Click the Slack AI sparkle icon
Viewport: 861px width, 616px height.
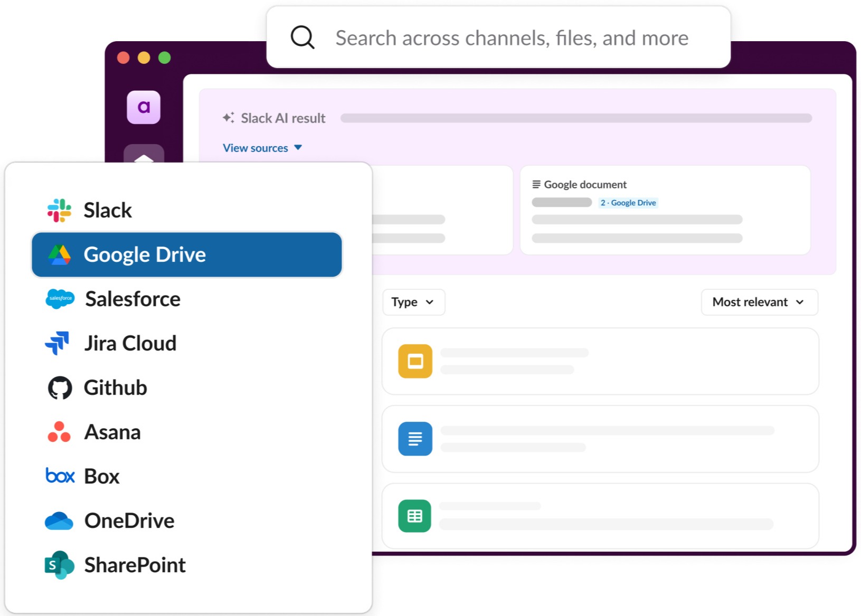(228, 118)
